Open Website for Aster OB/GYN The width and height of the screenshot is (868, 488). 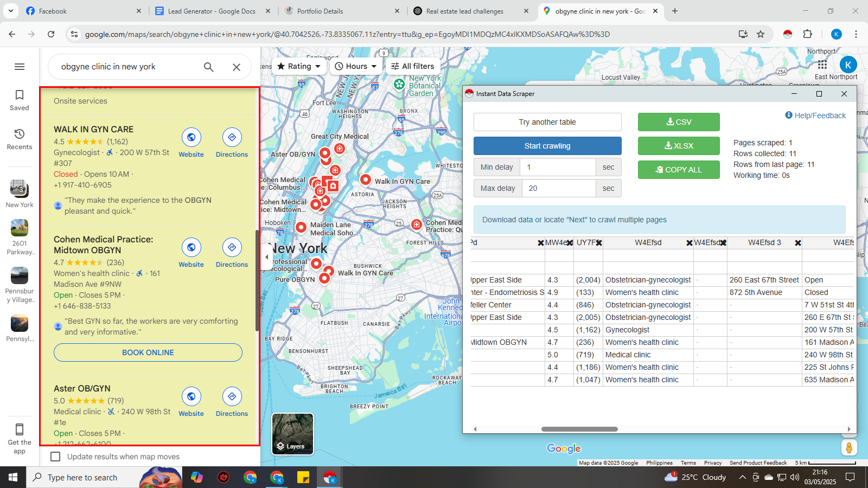click(x=192, y=402)
